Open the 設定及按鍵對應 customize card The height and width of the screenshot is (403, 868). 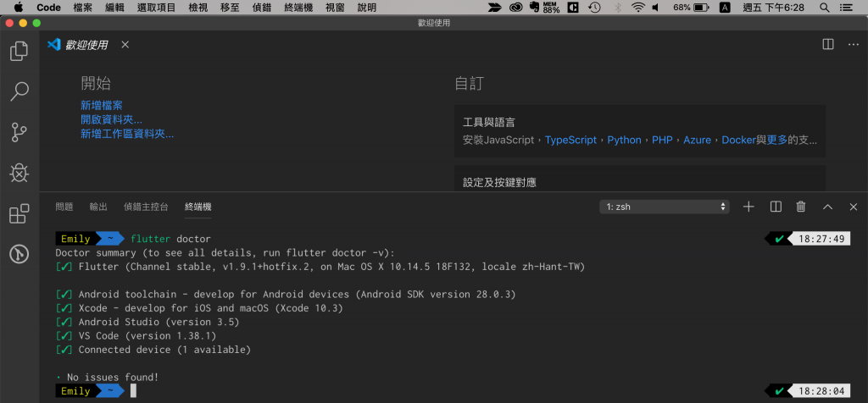click(x=640, y=179)
